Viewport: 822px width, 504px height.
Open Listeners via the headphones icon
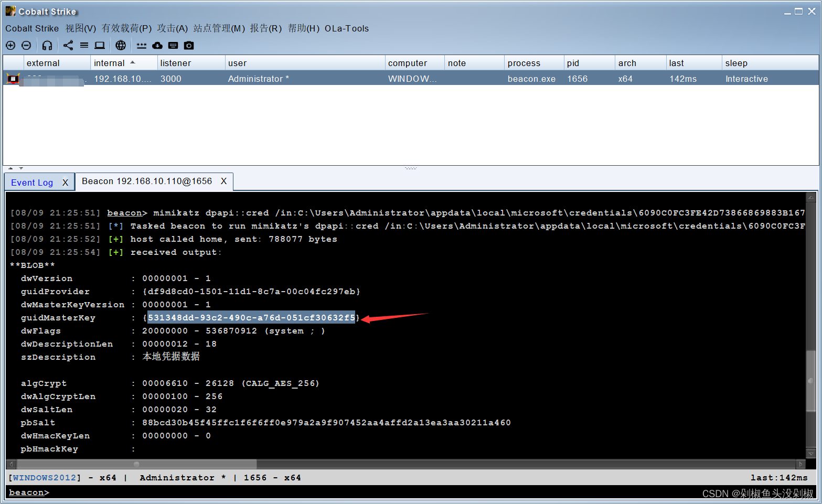click(x=47, y=46)
